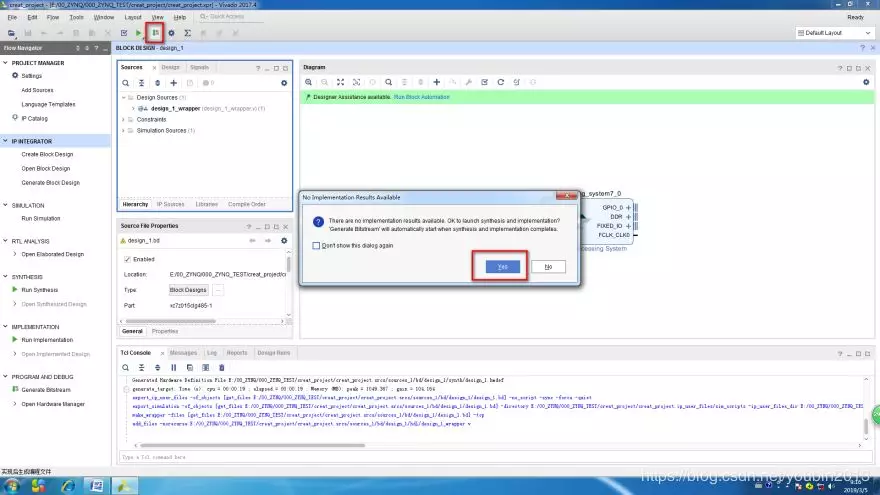Search in the Tcl Console
Screen dimensions: 880x495
click(x=126, y=368)
